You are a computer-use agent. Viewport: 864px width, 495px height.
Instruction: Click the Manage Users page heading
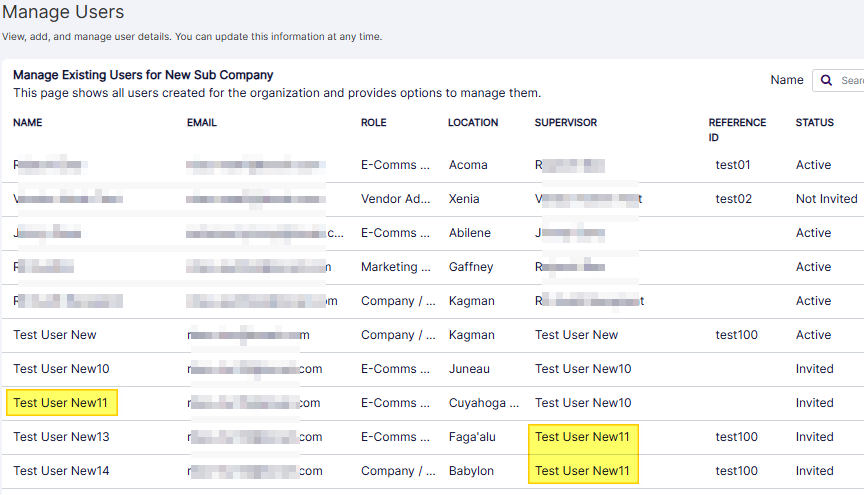click(63, 12)
